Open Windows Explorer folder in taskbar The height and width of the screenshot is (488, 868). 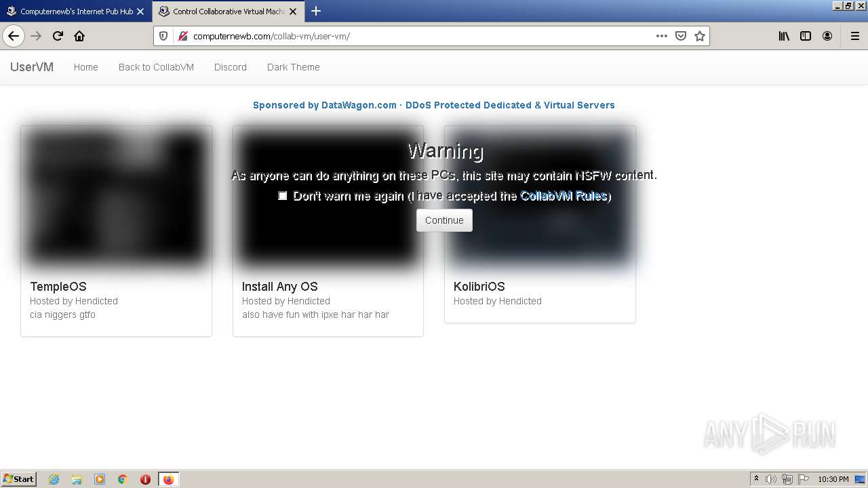[x=77, y=479]
